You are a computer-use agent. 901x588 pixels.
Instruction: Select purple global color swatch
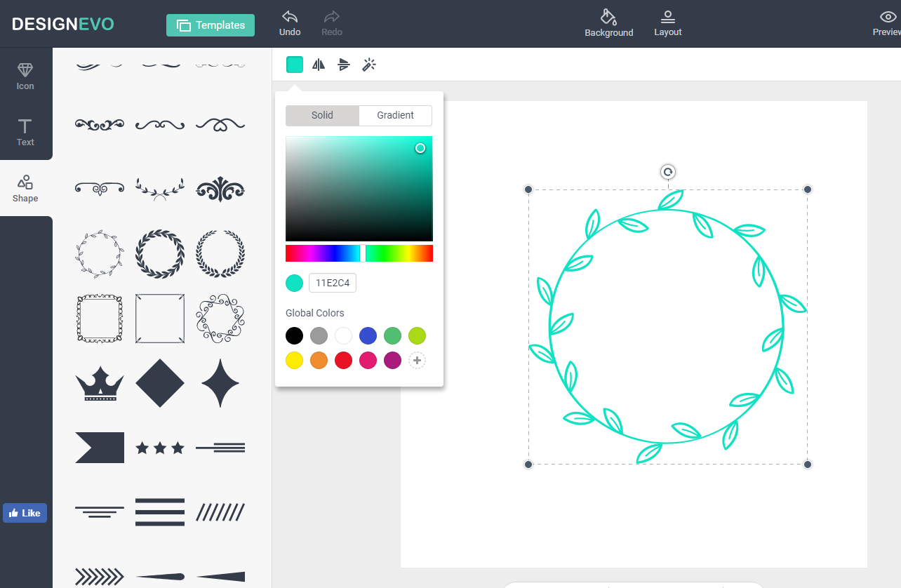[393, 361]
